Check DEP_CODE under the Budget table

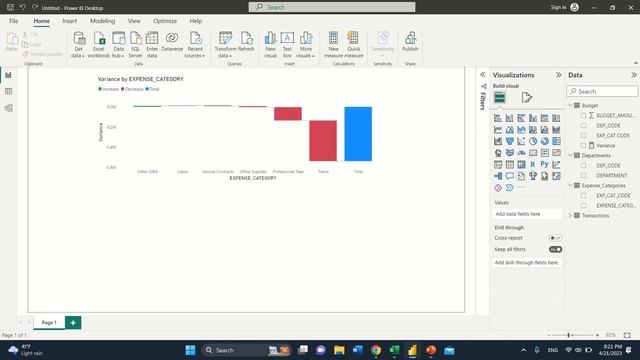point(583,125)
